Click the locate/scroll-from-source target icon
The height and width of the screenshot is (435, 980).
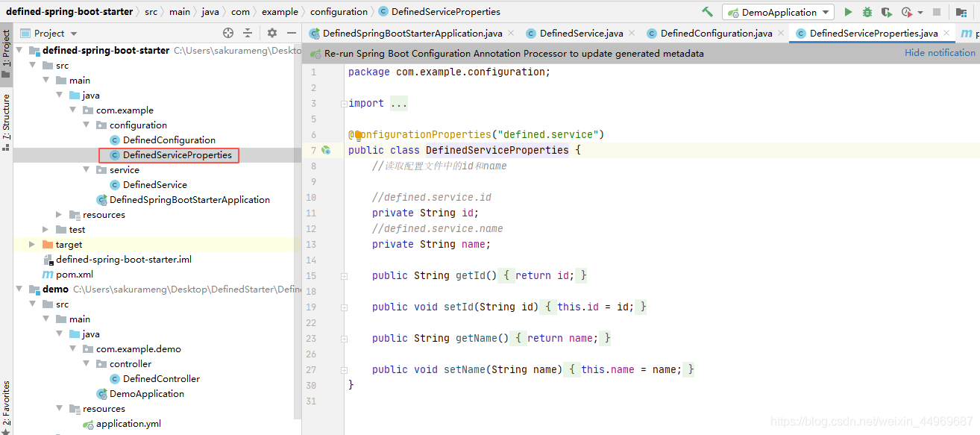pos(228,33)
